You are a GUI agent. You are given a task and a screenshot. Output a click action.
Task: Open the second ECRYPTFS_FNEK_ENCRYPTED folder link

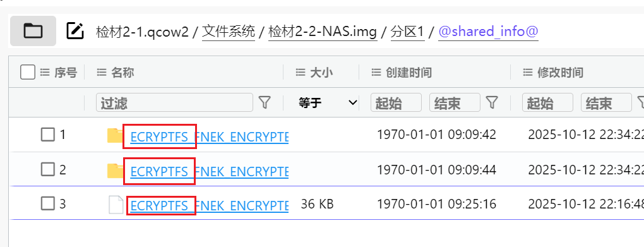pos(210,171)
